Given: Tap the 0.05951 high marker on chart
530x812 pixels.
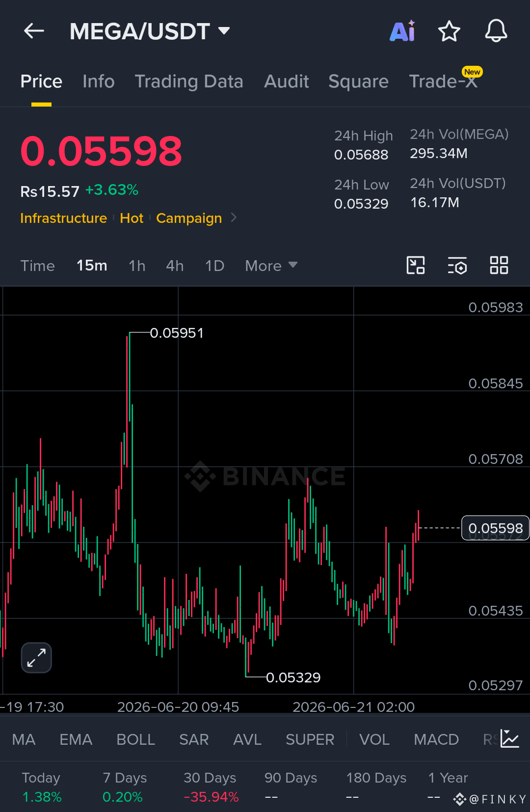Looking at the screenshot, I should pos(177,333).
